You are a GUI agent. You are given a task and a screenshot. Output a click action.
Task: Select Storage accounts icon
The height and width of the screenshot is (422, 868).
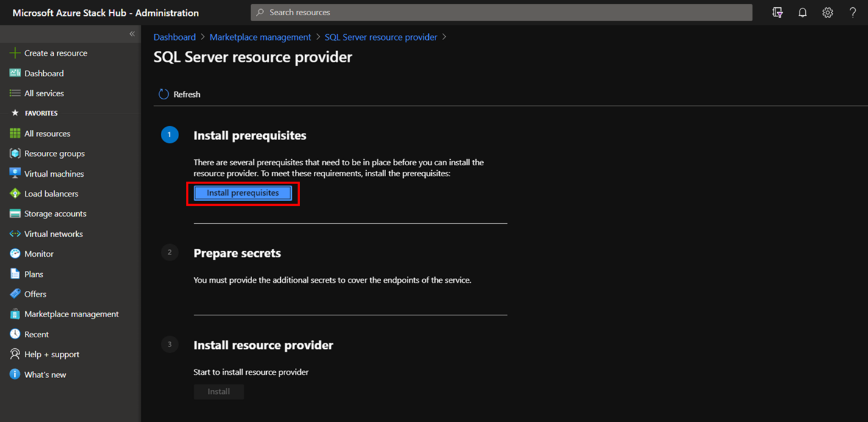point(15,213)
